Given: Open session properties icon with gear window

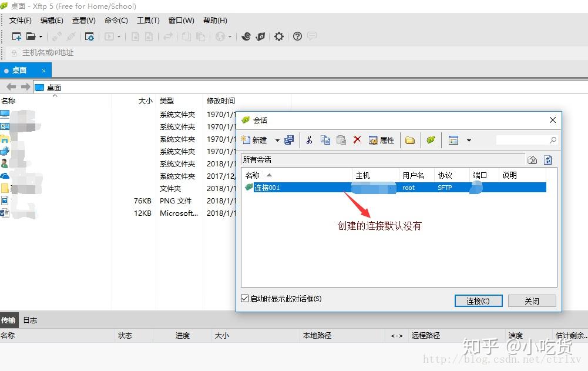Looking at the screenshot, I should [x=90, y=36].
